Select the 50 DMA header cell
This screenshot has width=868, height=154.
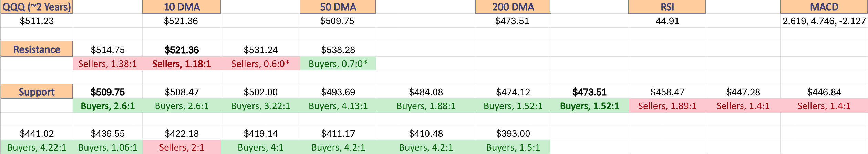click(x=338, y=7)
